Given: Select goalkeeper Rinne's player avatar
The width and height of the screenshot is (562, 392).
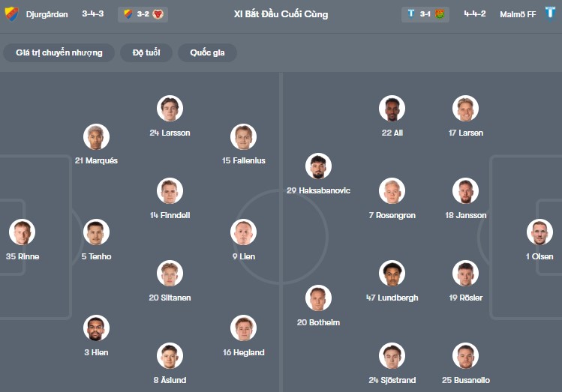Looking at the screenshot, I should click(22, 232).
